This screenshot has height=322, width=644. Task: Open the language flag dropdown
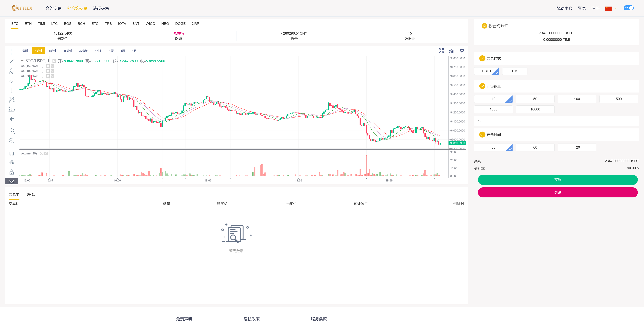click(x=611, y=9)
